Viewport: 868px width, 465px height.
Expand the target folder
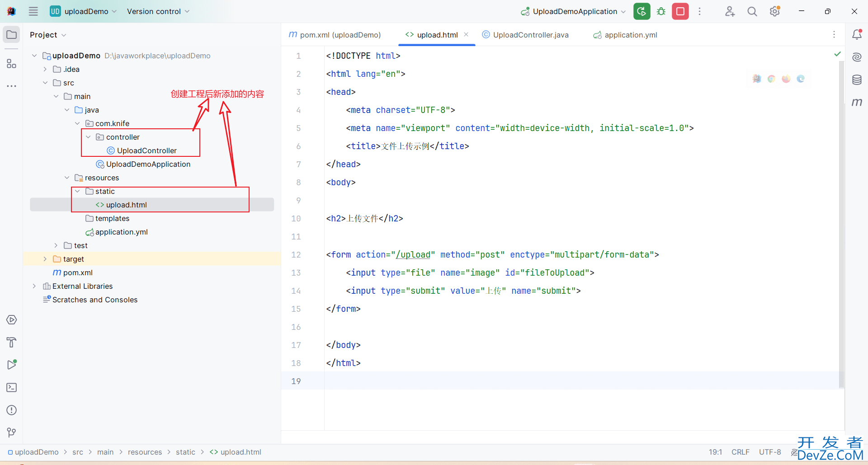pyautogui.click(x=45, y=259)
